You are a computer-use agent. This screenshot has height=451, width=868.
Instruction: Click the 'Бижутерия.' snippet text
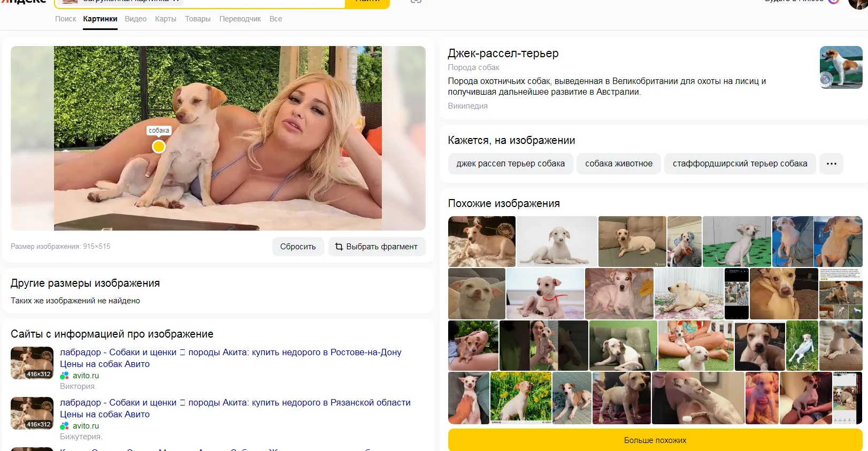(x=81, y=437)
